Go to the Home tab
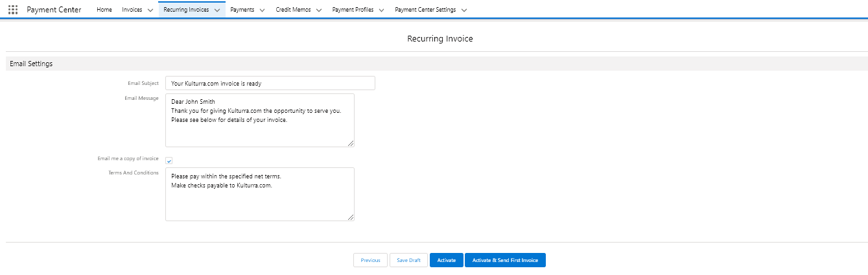868x275 pixels. point(104,10)
